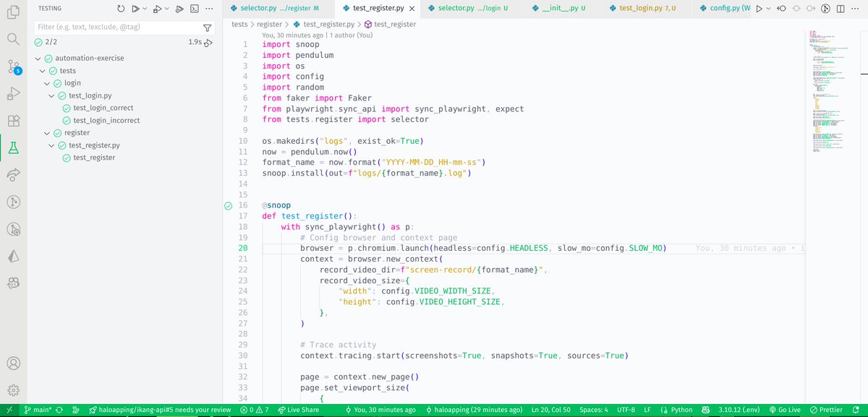This screenshot has height=417, width=868.
Task: Run tests with coverage icon
Action: [179, 9]
